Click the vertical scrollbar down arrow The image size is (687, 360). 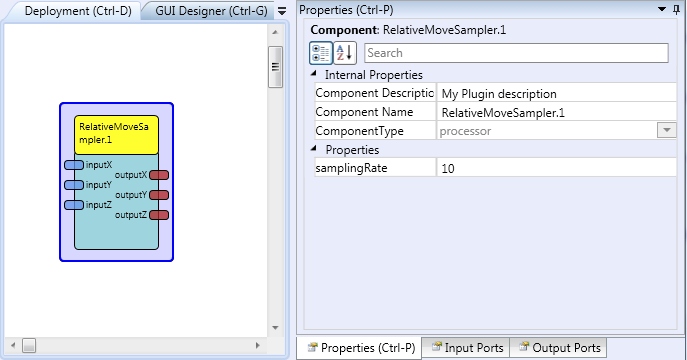[275, 328]
